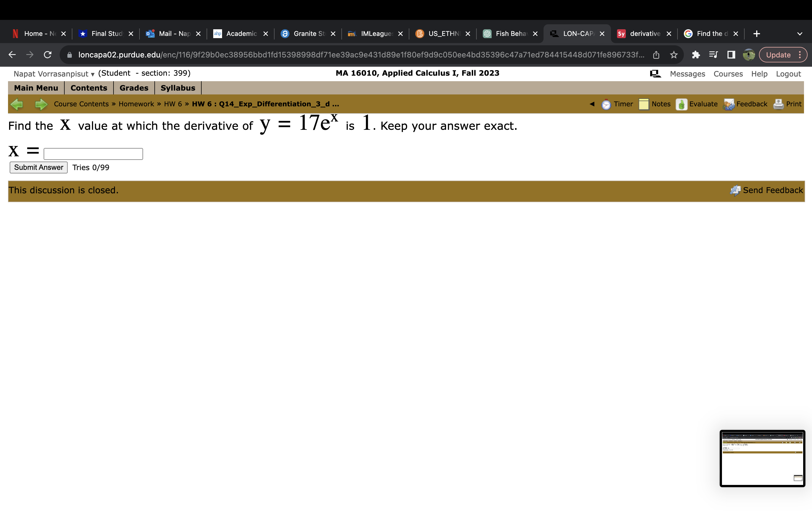The height and width of the screenshot is (528, 812).
Task: Expand the Napat Vorrasanpisut student dropdown
Action: tap(92, 74)
